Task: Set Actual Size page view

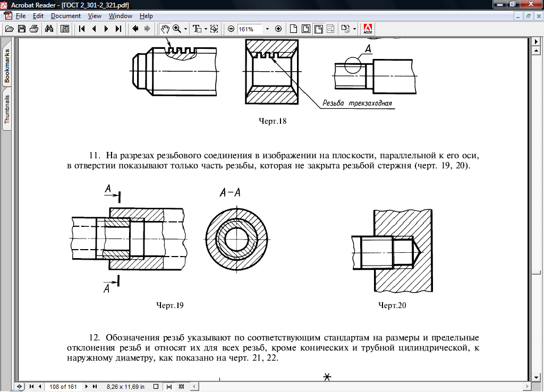Action: 293,29
